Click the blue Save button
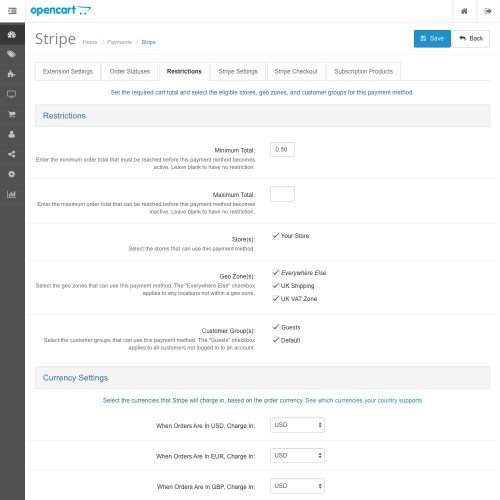The image size is (500, 500). click(432, 39)
